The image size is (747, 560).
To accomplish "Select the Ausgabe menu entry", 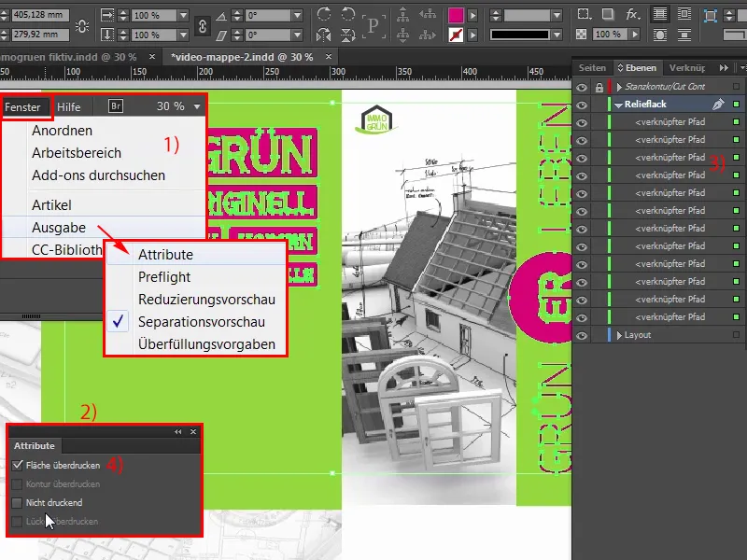I will click(59, 228).
